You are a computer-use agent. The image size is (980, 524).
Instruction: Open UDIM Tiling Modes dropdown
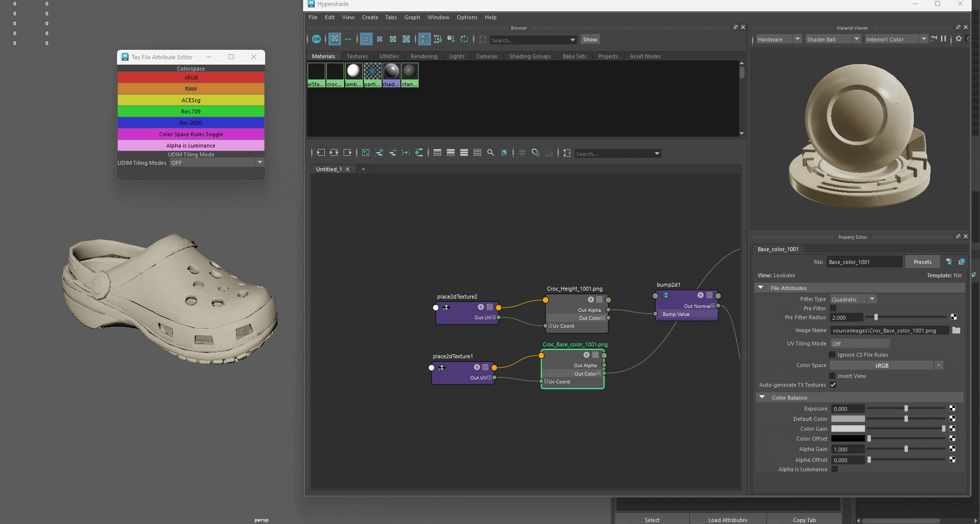[217, 162]
